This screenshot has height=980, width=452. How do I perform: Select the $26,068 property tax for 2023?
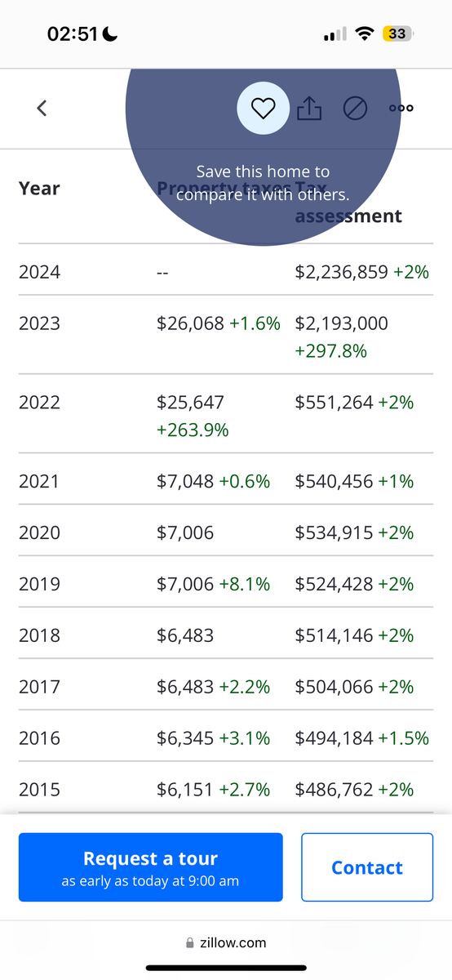190,323
